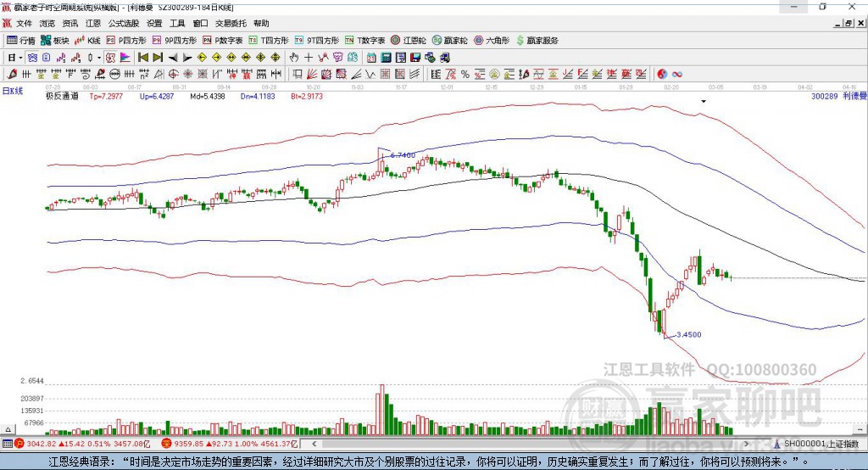The height and width of the screenshot is (470, 868).
Task: Click the blue infinity loop icon
Action: tap(677, 74)
